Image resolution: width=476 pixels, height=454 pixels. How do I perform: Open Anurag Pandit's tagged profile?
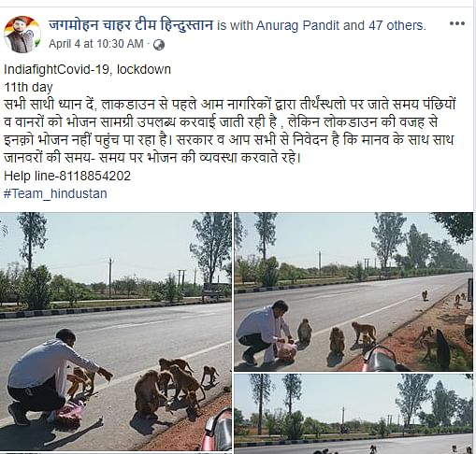297,25
